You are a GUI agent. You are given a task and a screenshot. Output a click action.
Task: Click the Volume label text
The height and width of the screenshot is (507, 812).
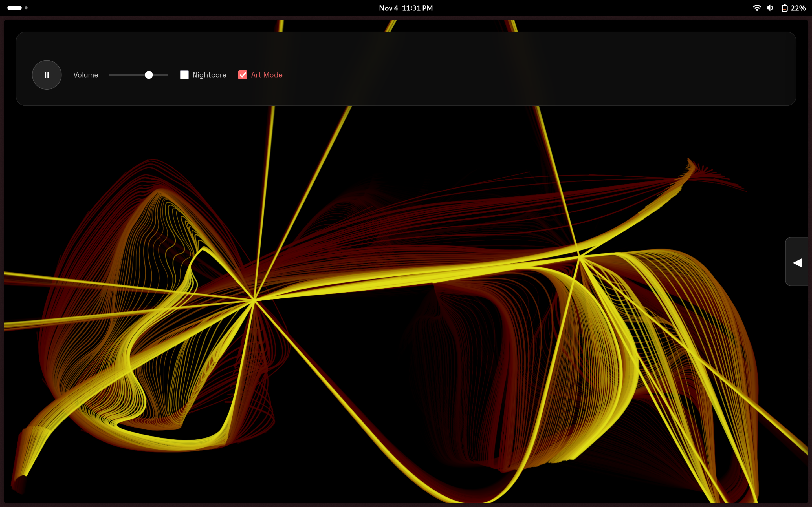(85, 75)
